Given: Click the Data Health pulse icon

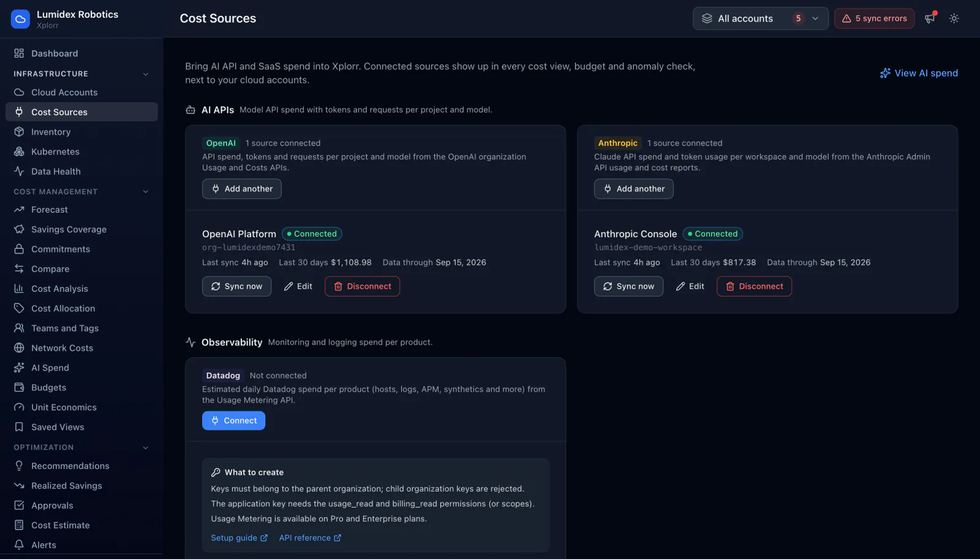Looking at the screenshot, I should [x=19, y=172].
